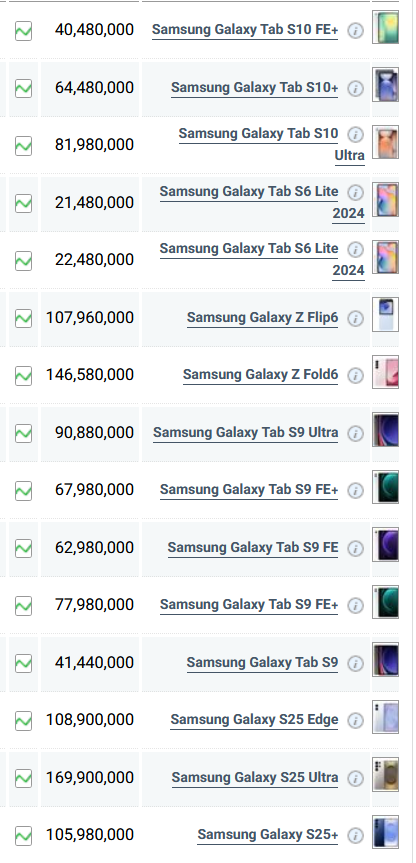The image size is (416, 863).
Task: Open Samsung Galaxy S25 Ultra link
Action: tap(255, 778)
